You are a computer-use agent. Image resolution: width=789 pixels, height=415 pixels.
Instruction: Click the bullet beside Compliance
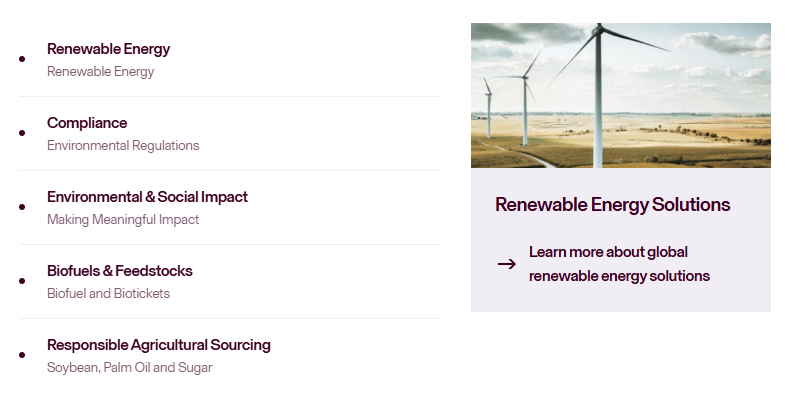click(22, 133)
